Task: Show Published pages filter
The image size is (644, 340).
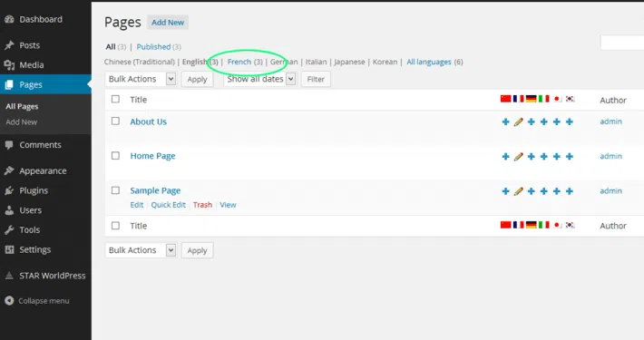Action: click(x=153, y=47)
